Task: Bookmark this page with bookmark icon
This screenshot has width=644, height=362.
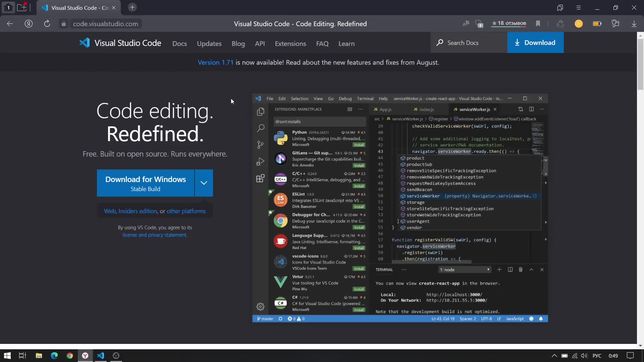Action: [x=538, y=23]
